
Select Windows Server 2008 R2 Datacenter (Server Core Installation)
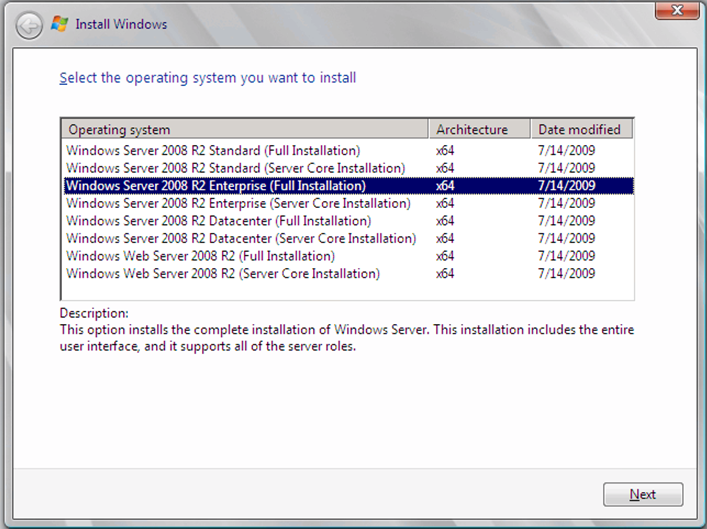pyautogui.click(x=348, y=238)
